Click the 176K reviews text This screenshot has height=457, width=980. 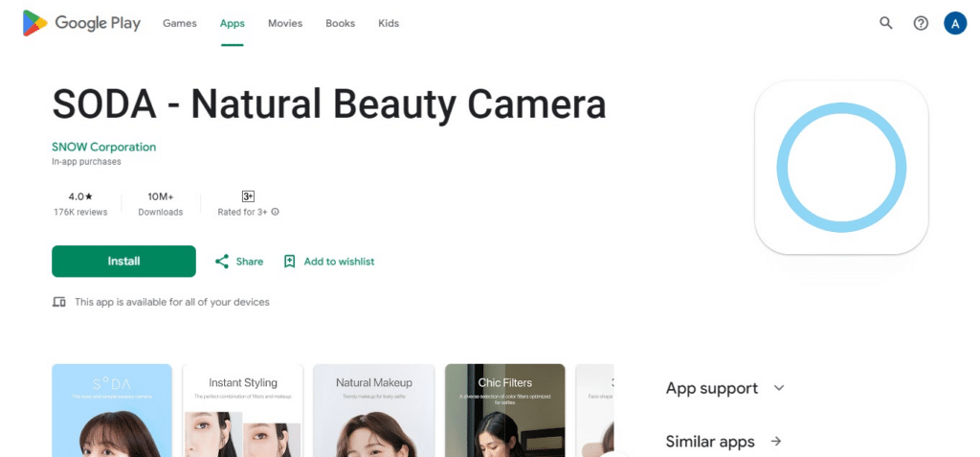[80, 213]
